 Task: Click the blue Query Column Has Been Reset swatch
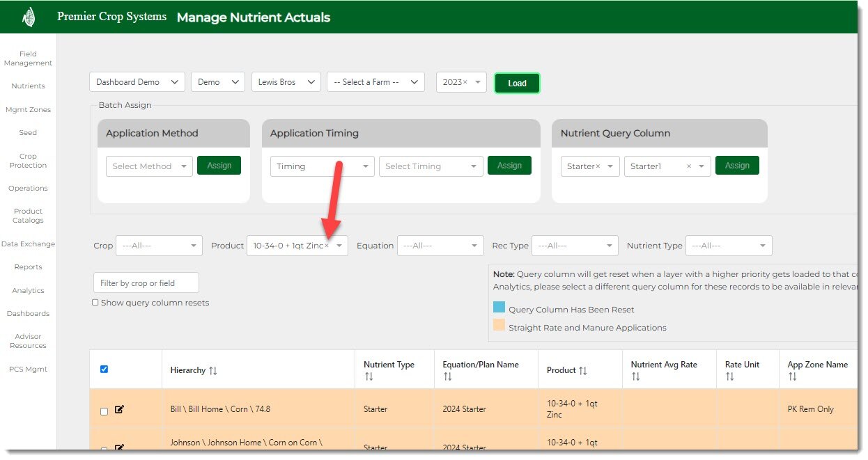[499, 308]
